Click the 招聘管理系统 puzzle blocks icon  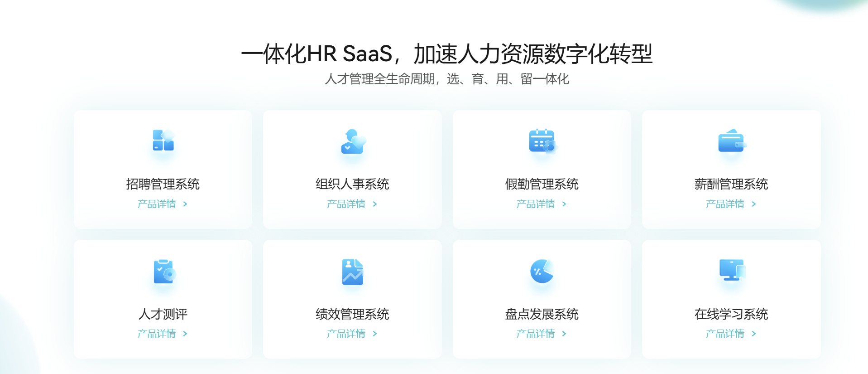click(x=163, y=140)
